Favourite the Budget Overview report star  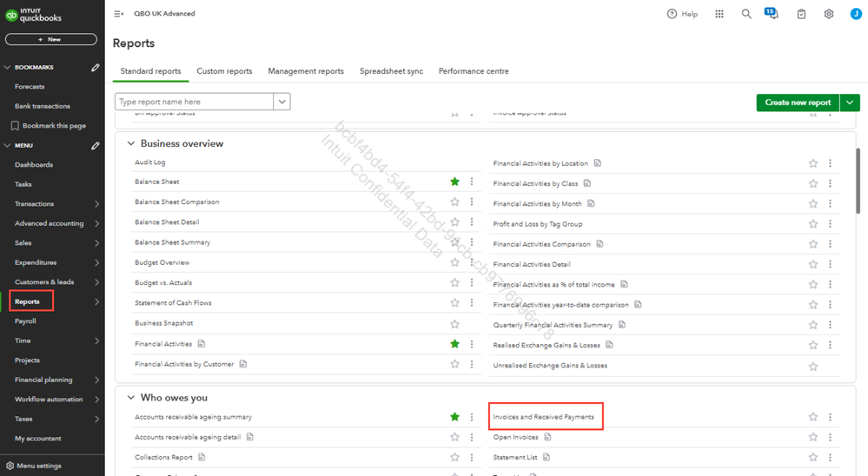454,262
